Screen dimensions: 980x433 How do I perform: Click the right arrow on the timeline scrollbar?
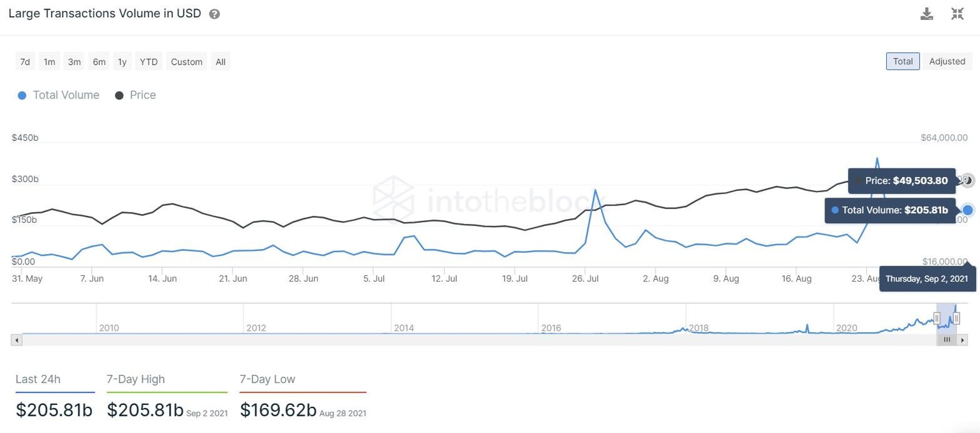963,339
